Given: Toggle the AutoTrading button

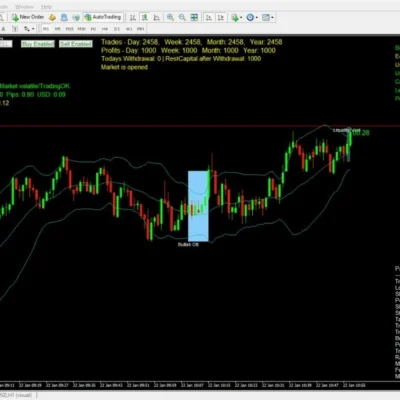Looking at the screenshot, I should [x=103, y=17].
